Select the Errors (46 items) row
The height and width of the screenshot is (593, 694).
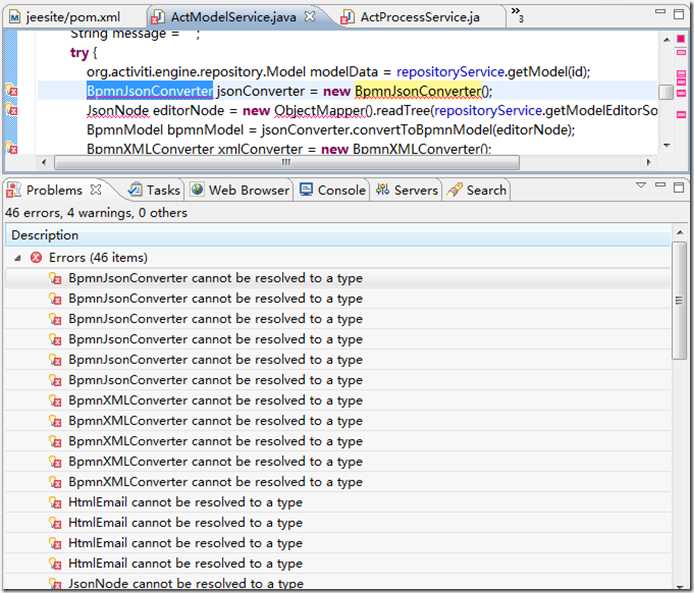point(338,258)
